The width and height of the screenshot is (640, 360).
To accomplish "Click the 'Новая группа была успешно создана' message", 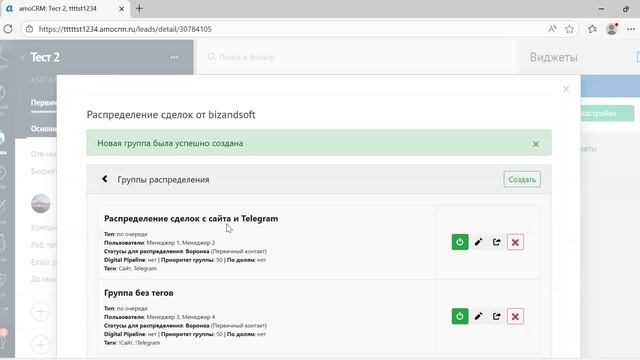I will [170, 143].
